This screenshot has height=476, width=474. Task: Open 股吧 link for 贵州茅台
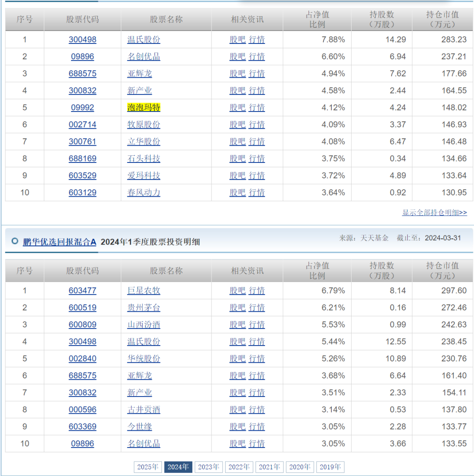(237, 307)
